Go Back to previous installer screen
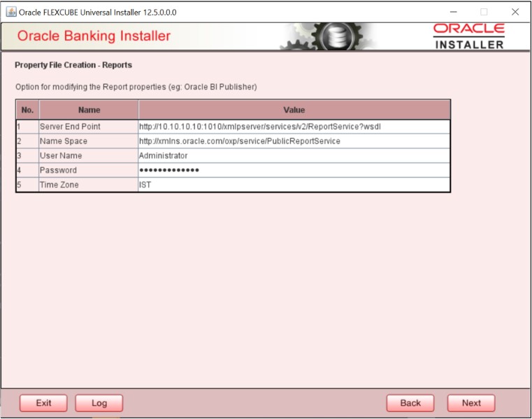This screenshot has height=419, width=532. tap(410, 403)
